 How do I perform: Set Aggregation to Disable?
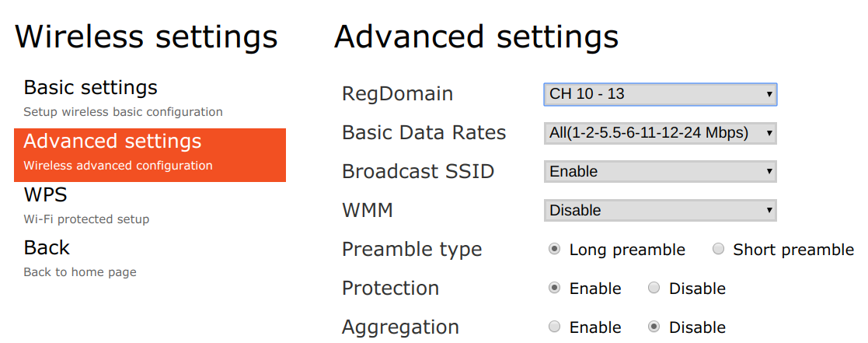[654, 327]
